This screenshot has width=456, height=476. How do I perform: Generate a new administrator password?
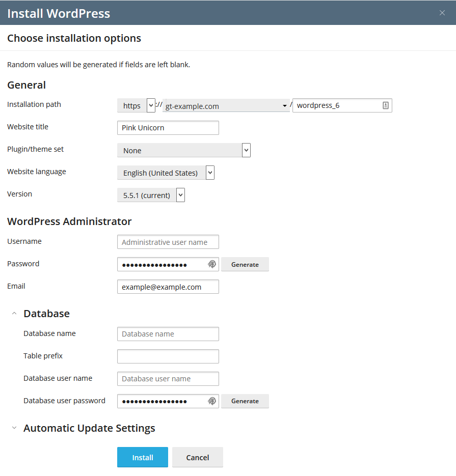(245, 264)
